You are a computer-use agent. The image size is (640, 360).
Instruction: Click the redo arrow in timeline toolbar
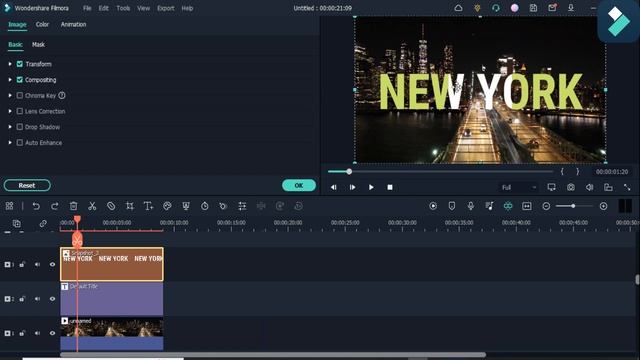point(55,206)
